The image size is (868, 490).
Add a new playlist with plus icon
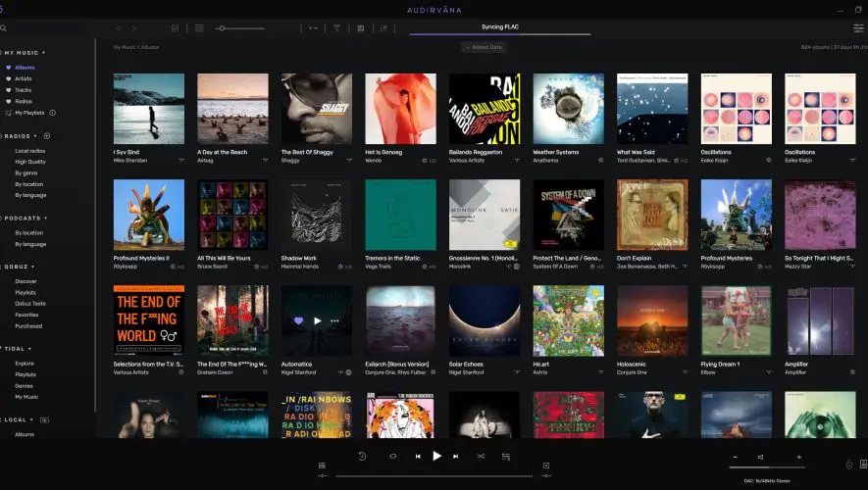click(x=53, y=113)
